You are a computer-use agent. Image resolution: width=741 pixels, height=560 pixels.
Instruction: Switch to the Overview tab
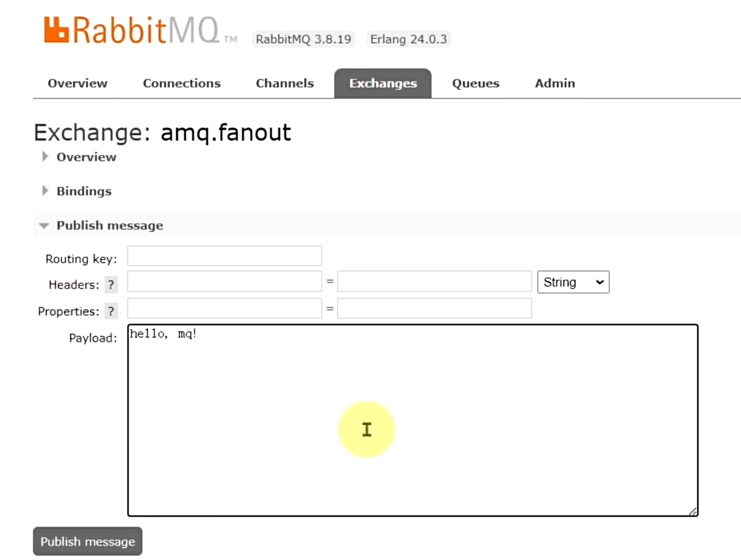click(78, 83)
